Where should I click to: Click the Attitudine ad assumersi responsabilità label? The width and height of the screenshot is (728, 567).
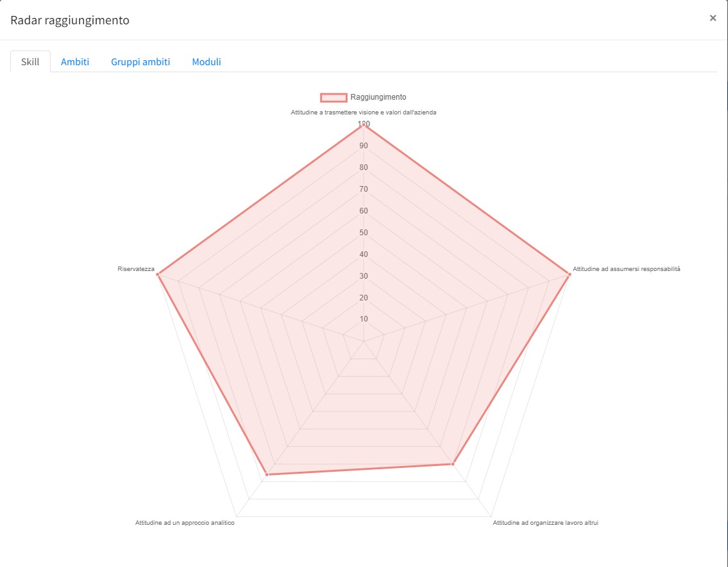627,268
